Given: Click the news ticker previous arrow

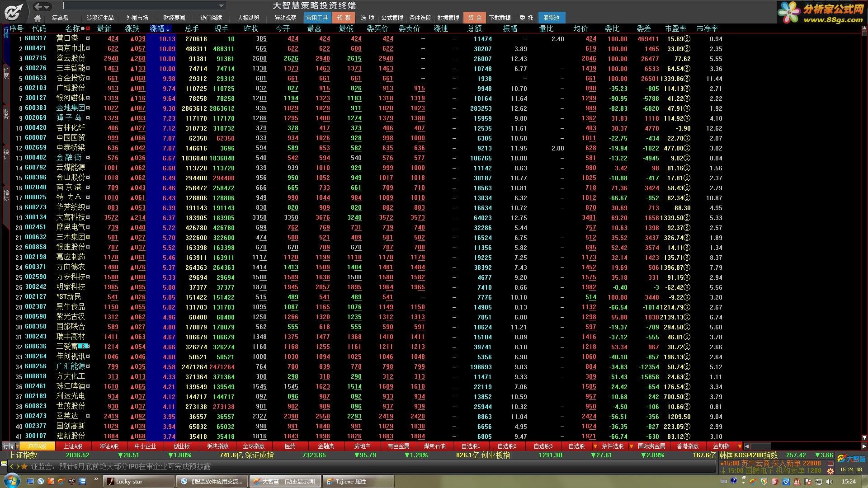Looking at the screenshot, I should pyautogui.click(x=12, y=466).
